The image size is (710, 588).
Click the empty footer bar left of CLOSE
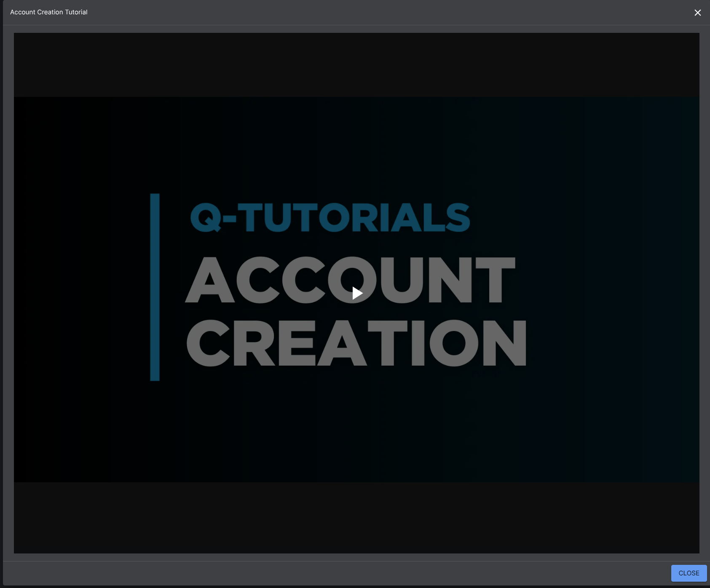tap(337, 573)
